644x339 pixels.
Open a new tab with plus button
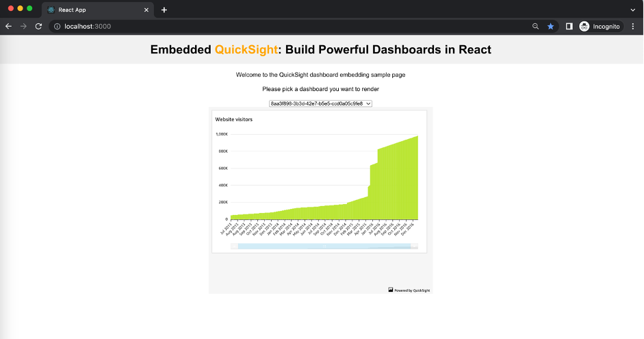[164, 10]
